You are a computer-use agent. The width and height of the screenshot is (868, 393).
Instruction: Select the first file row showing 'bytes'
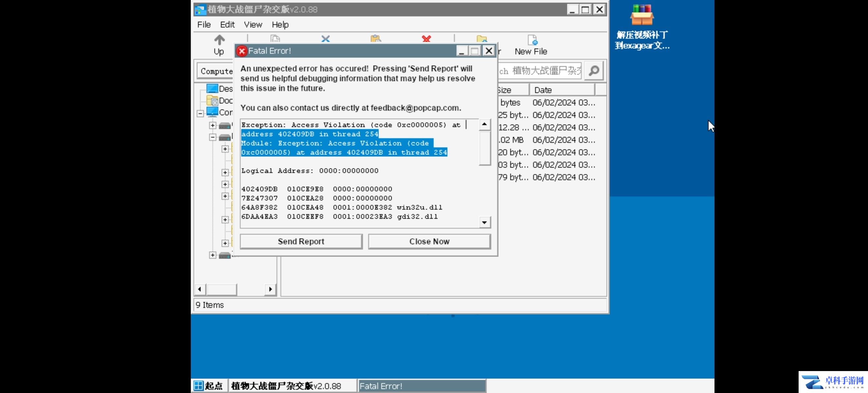click(x=547, y=103)
